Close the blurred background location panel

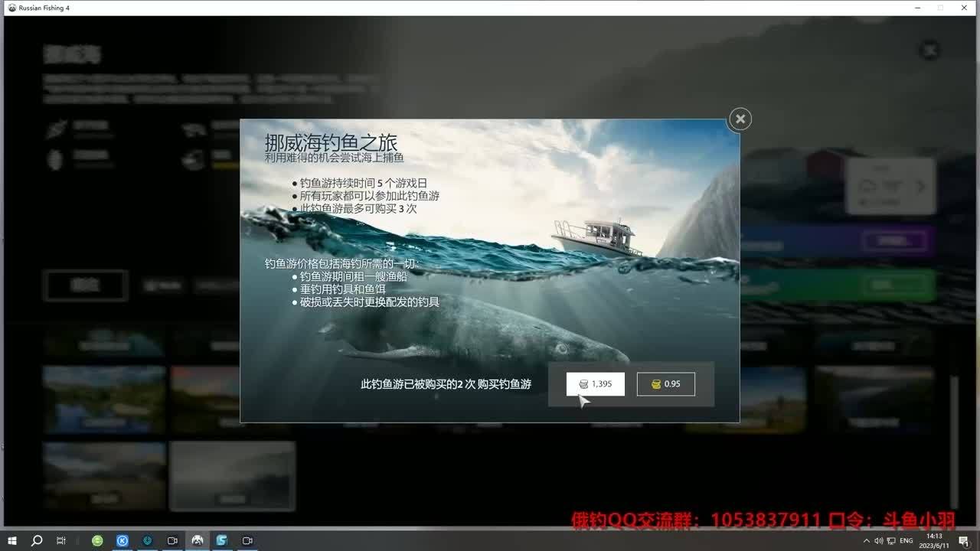929,51
